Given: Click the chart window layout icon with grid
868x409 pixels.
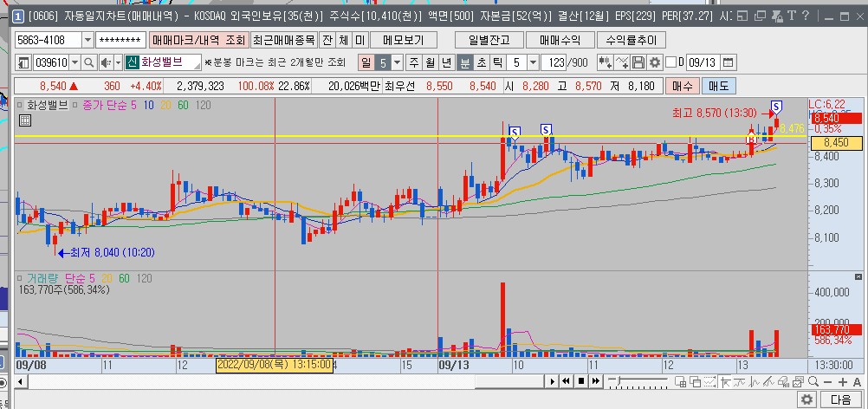Looking at the screenshot, I should (x=680, y=381).
